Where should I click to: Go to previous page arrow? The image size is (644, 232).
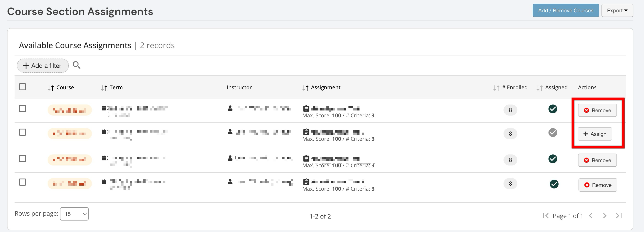pyautogui.click(x=591, y=216)
